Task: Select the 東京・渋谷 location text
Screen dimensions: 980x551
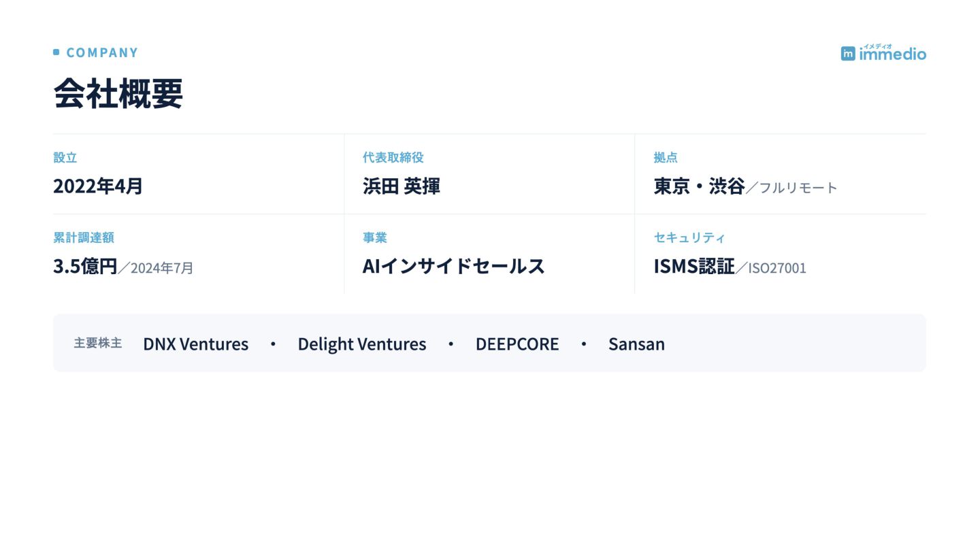Action: point(699,186)
